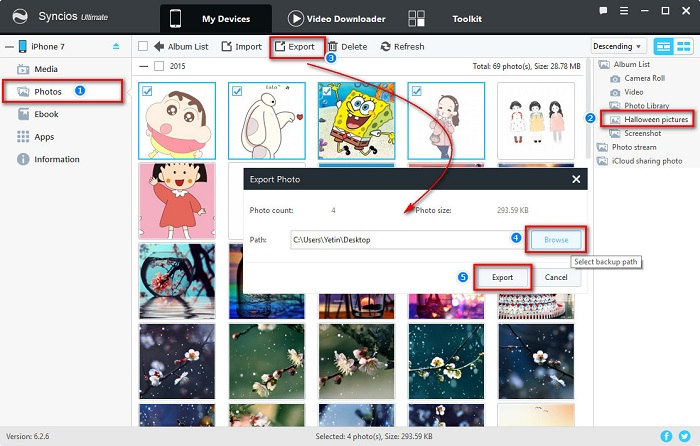Open the Screenshot album
The image size is (700, 446).
tap(642, 133)
